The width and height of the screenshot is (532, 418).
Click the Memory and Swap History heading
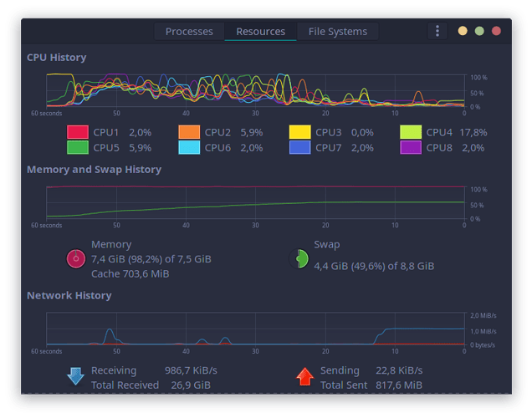[x=94, y=169]
